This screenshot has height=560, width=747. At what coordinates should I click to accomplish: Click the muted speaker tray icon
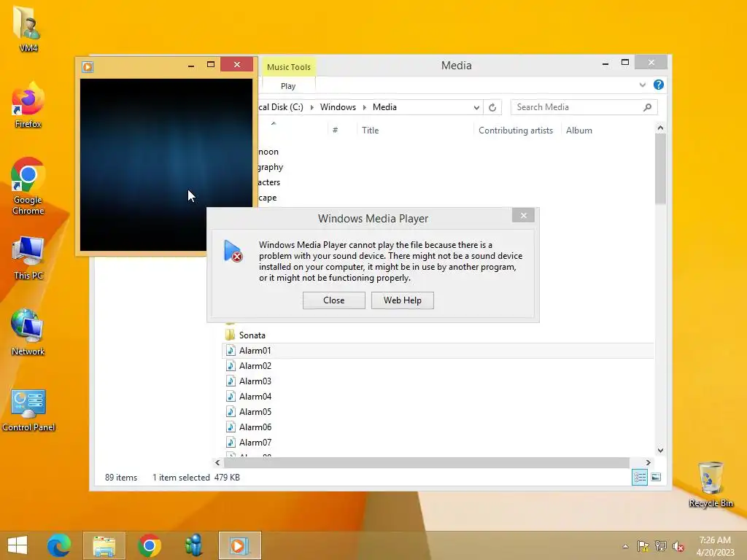click(x=678, y=546)
